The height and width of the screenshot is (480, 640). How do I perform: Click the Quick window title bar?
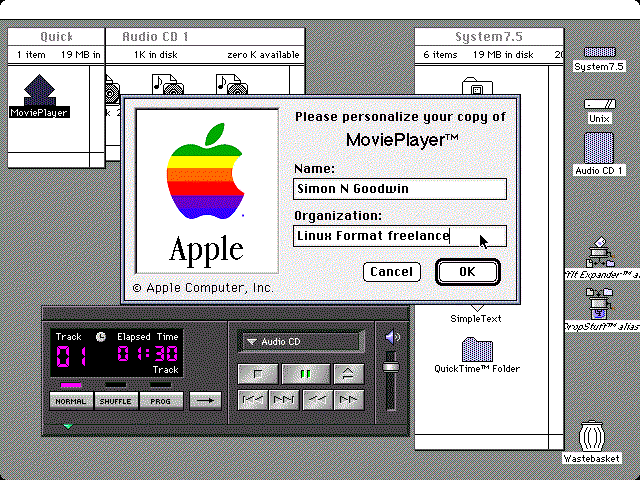click(x=56, y=37)
